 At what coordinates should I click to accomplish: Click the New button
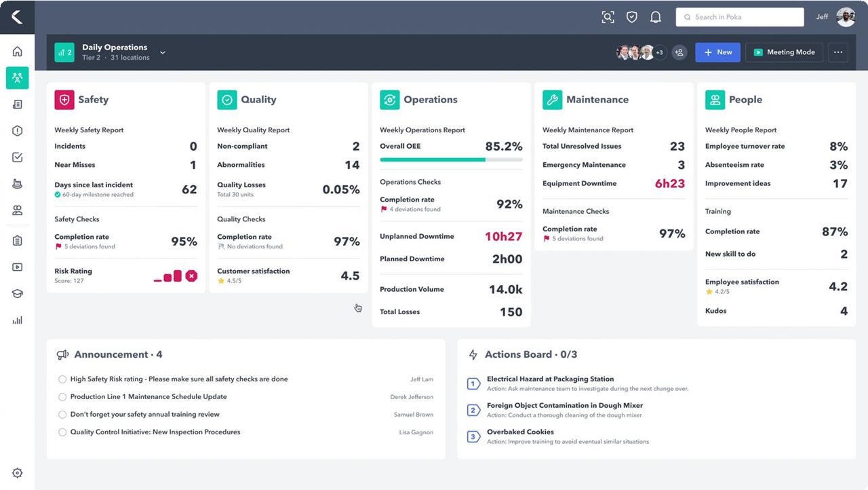717,52
